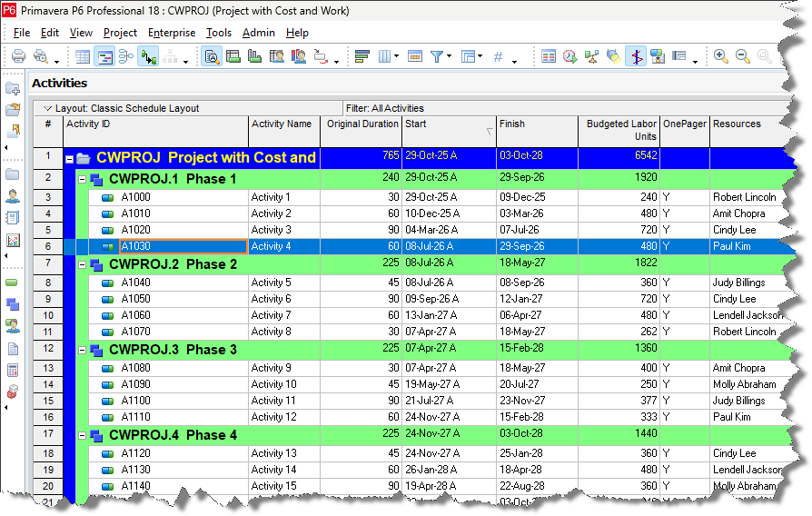Click the Reports notebook icon in sidebar
Screen dimensions: 812x516
[x=13, y=218]
